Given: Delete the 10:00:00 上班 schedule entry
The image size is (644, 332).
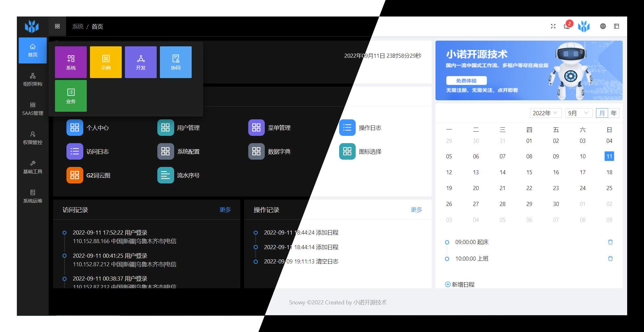Looking at the screenshot, I should pyautogui.click(x=610, y=259).
